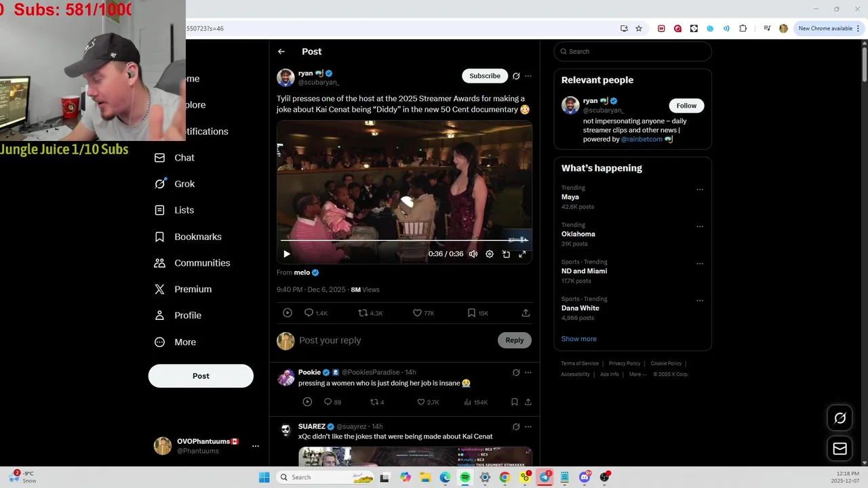Open replies on Pookie's comment
This screenshot has width=868, height=488.
332,402
